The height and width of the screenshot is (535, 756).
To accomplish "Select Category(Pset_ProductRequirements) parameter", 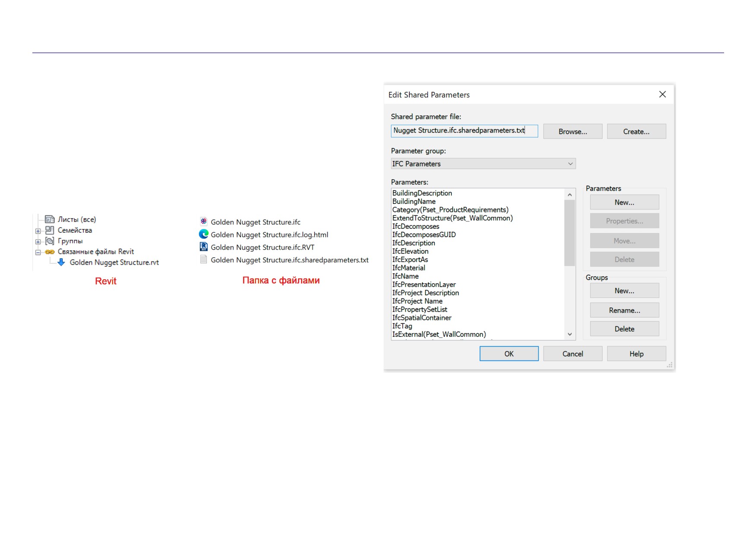I will click(x=450, y=209).
